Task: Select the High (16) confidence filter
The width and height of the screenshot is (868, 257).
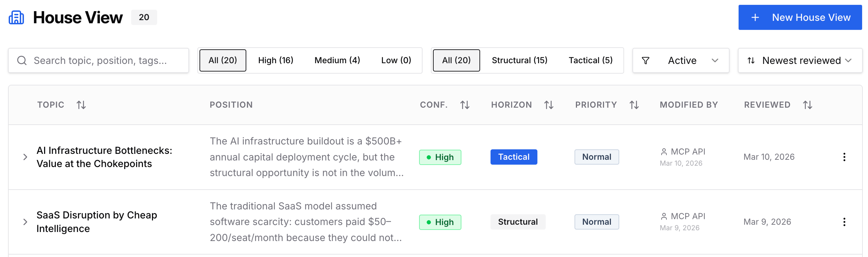Action: coord(276,60)
